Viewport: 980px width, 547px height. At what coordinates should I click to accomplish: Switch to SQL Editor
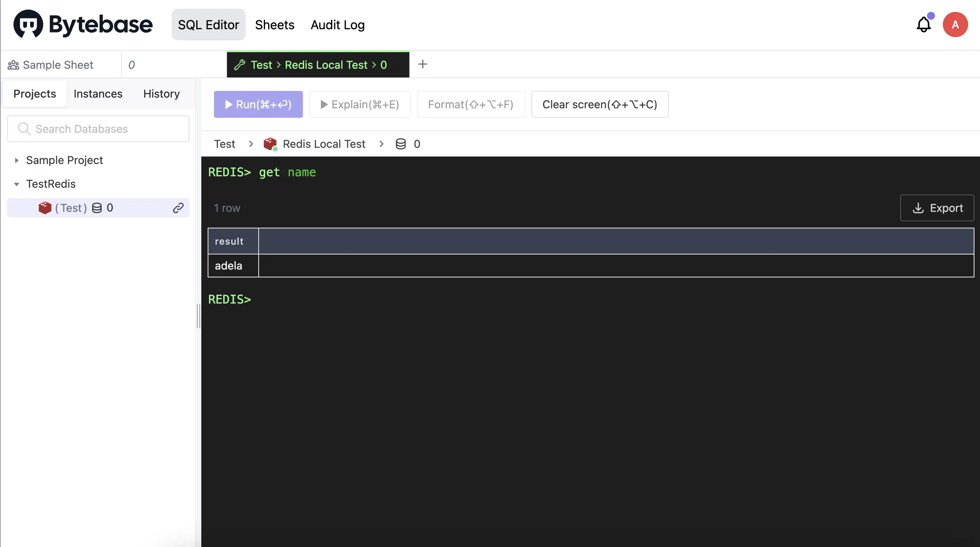[x=208, y=25]
